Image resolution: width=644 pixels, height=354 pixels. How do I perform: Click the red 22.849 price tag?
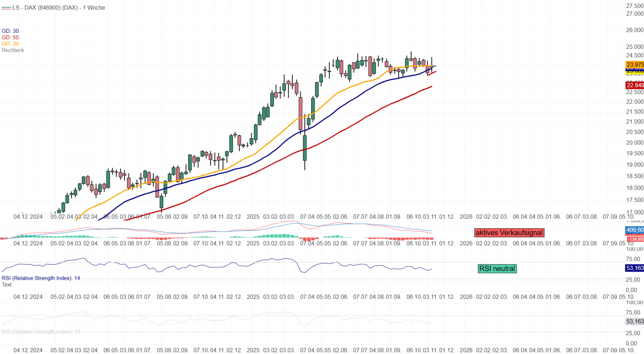coord(635,85)
